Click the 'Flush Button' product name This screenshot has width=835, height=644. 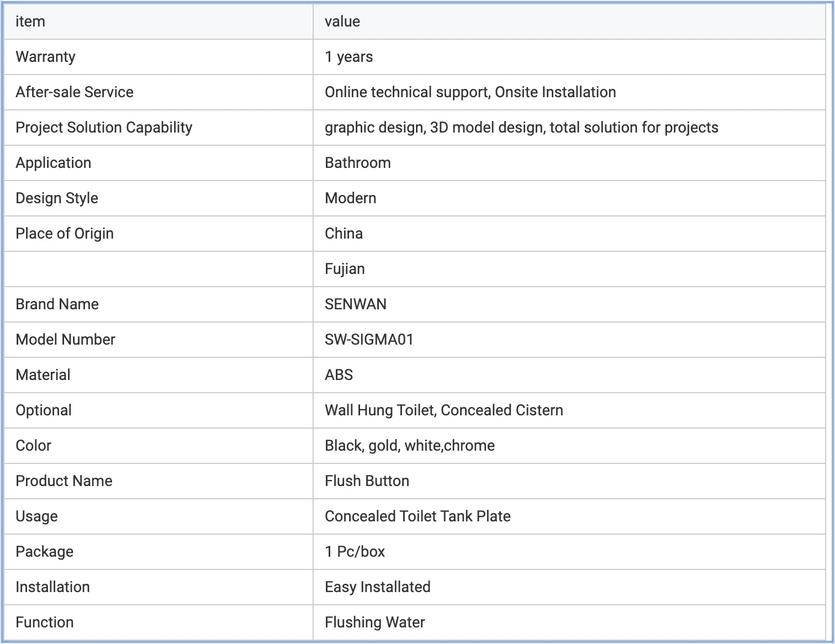pyautogui.click(x=367, y=481)
